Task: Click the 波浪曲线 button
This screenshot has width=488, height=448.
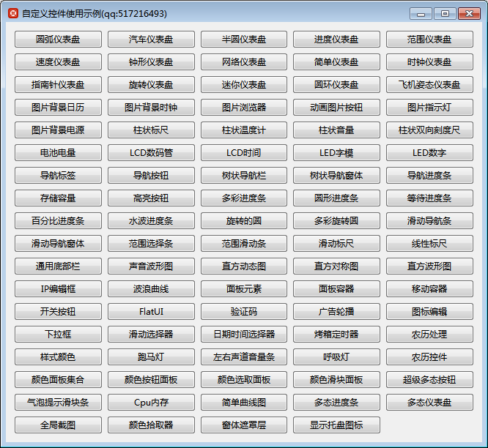Action: [151, 289]
